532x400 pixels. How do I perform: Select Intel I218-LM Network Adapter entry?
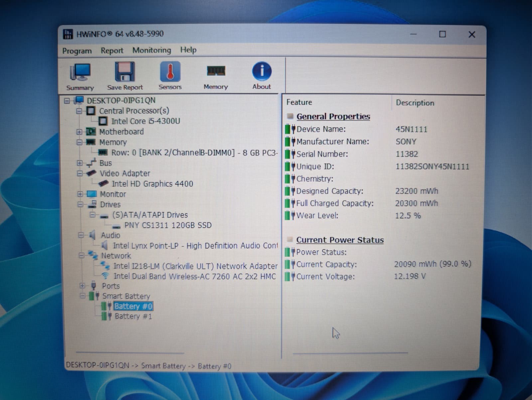(x=195, y=266)
